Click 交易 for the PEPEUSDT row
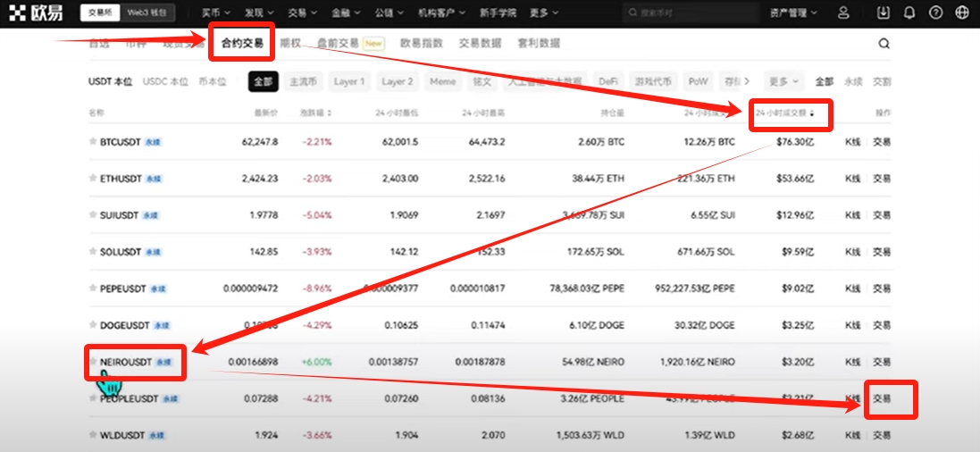Viewport: 980px width, 452px height. coord(882,289)
